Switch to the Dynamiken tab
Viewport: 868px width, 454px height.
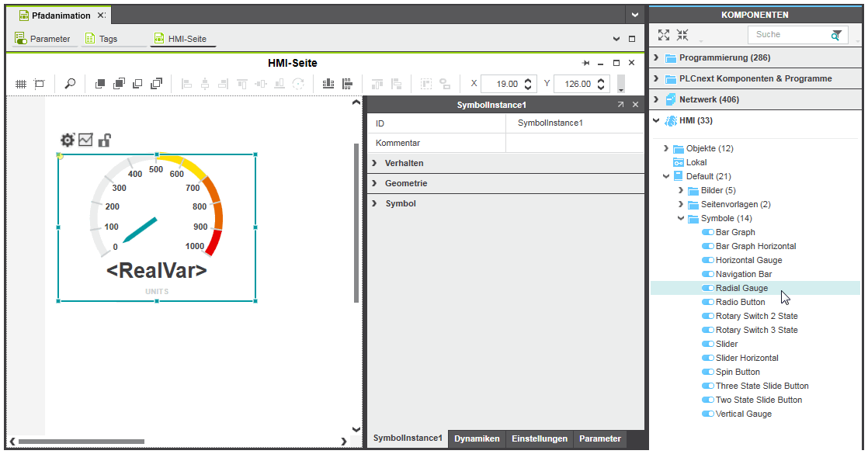(x=477, y=438)
